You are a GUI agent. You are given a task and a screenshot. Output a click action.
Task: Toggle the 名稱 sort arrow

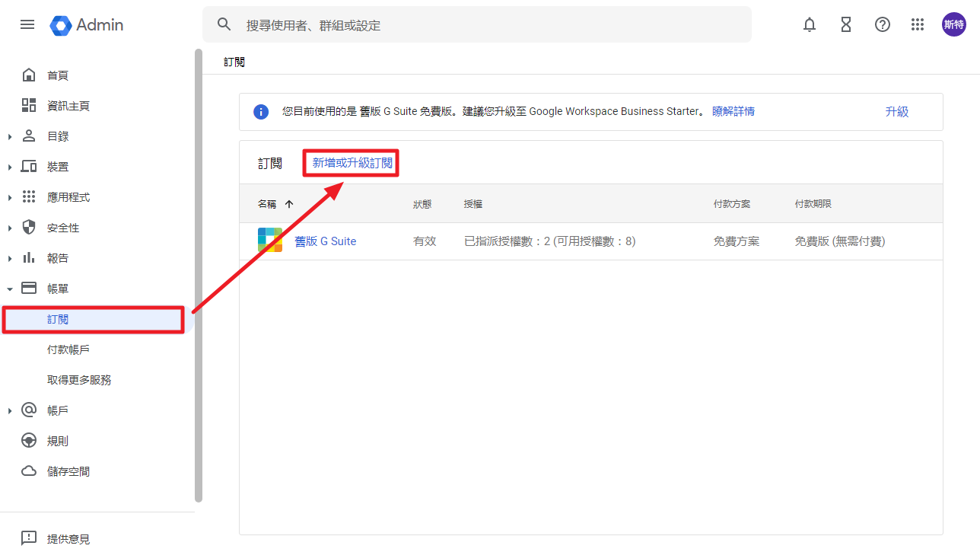(289, 204)
